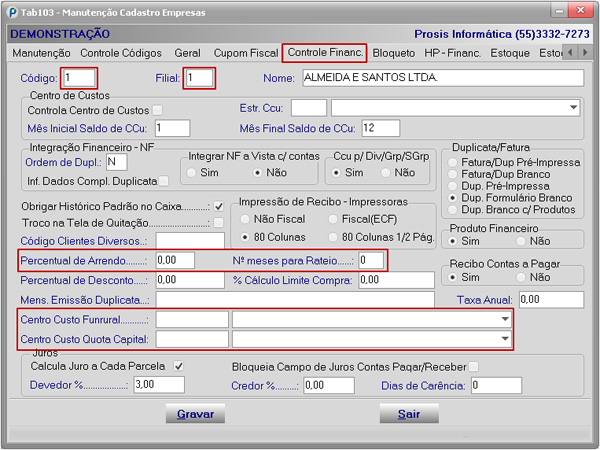
Task: Click the Ordem de Dupl. field
Action: (117, 162)
